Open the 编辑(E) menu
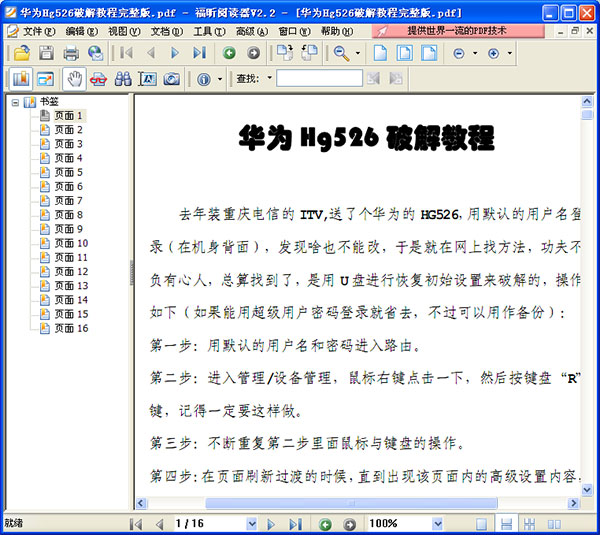The height and width of the screenshot is (535, 600). (x=82, y=31)
